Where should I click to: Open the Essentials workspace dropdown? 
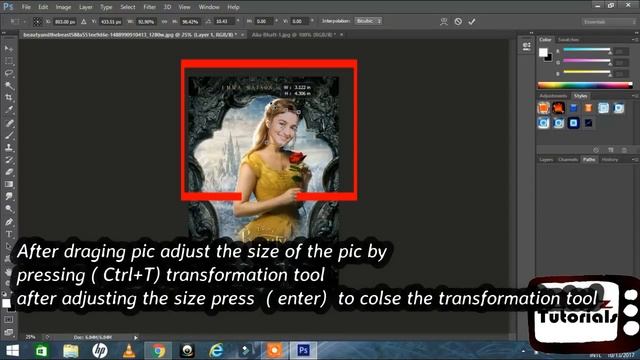[609, 22]
